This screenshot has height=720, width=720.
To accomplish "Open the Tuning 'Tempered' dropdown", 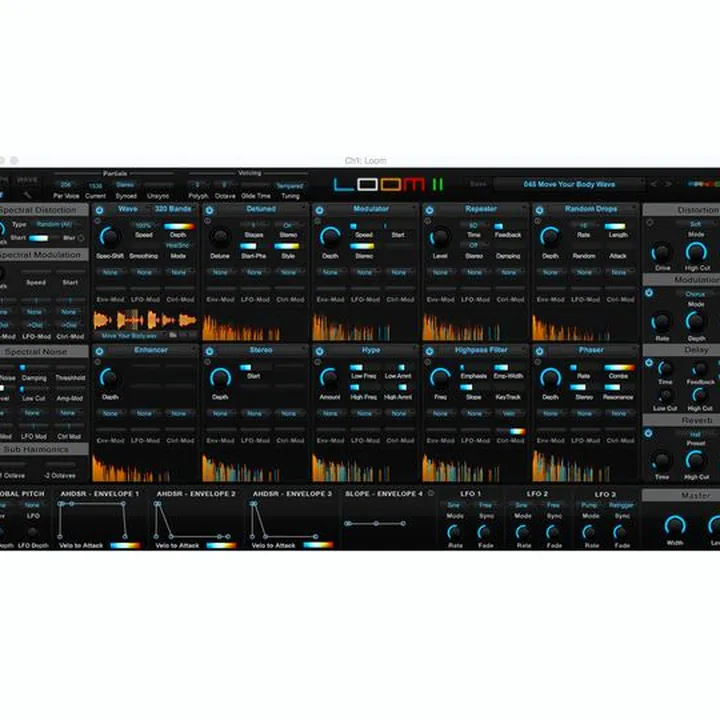I will [x=290, y=186].
